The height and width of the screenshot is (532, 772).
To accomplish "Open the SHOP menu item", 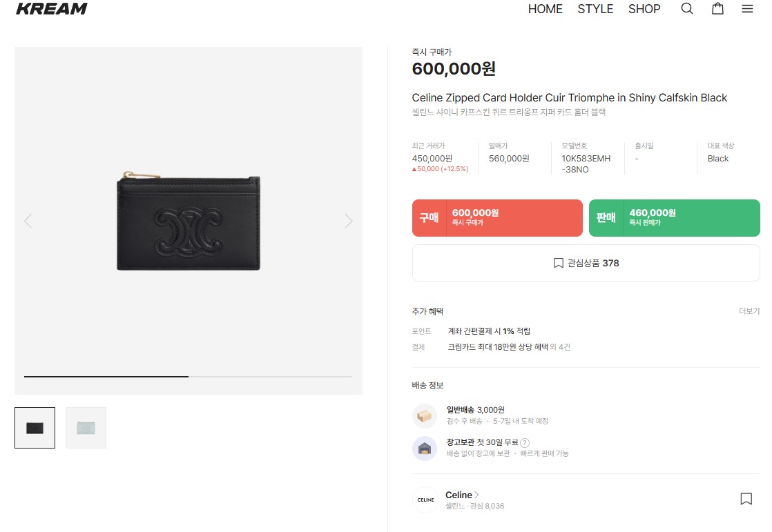I will point(644,9).
